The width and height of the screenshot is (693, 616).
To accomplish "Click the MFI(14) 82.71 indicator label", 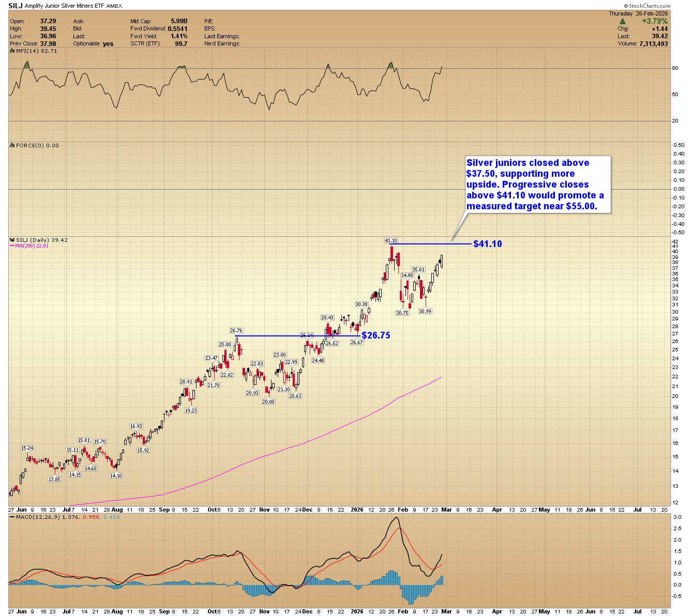I will point(36,51).
